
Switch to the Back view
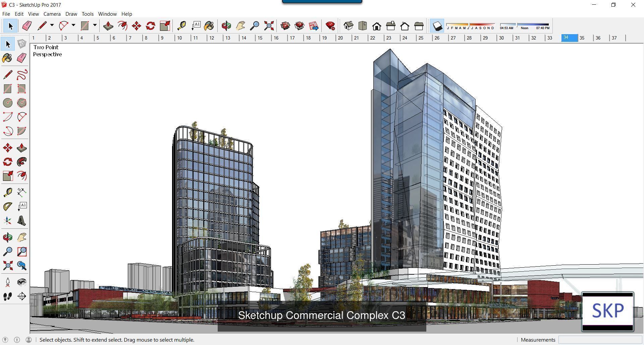tap(405, 26)
